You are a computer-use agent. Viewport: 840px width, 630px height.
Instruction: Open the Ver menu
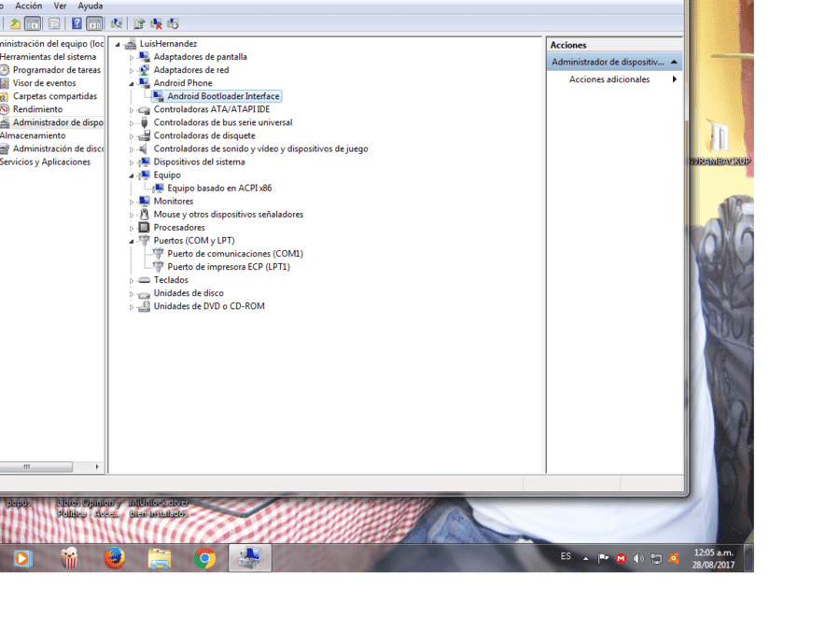click(x=60, y=6)
